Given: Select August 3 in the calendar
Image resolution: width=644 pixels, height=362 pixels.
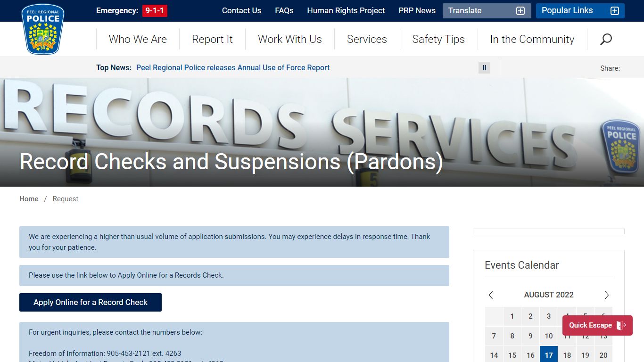Looking at the screenshot, I should pos(549,316).
